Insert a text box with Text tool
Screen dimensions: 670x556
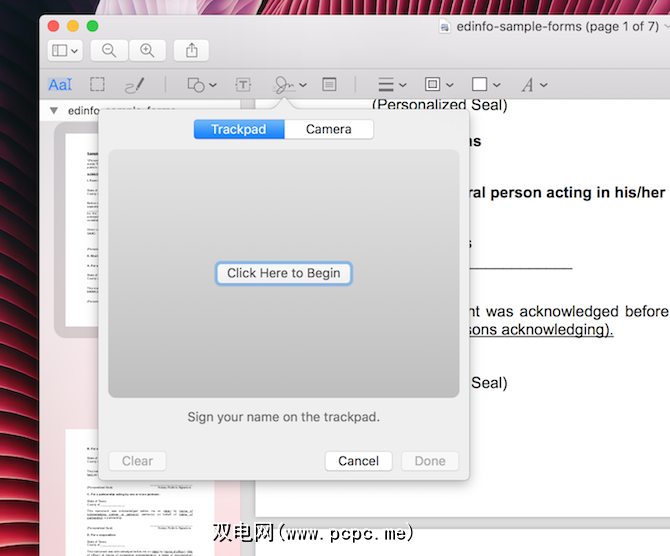tap(243, 85)
